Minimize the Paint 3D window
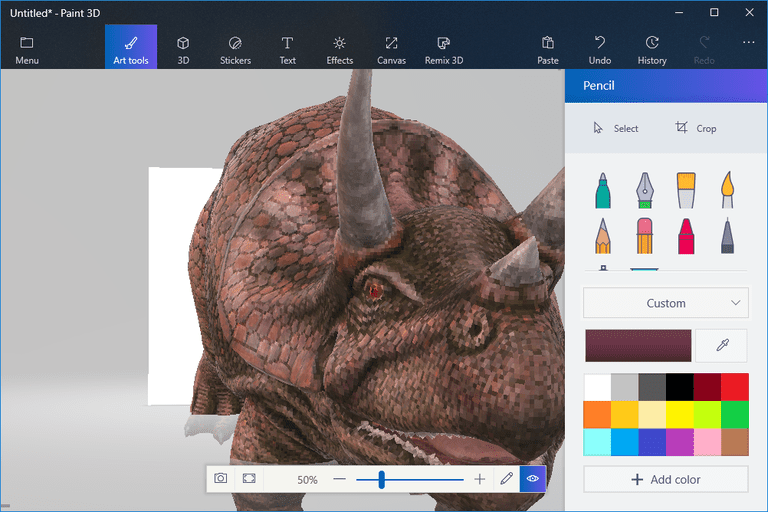The image size is (768, 512). coord(679,13)
